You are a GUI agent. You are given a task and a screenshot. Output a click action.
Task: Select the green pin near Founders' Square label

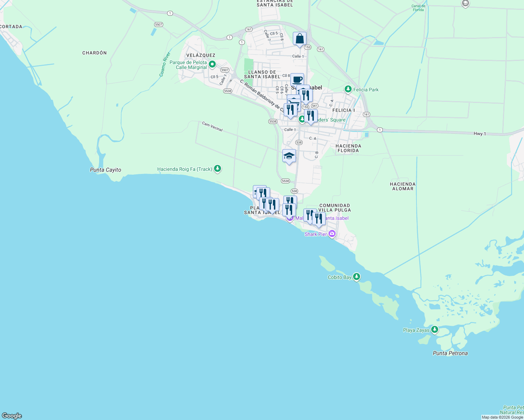(x=302, y=119)
